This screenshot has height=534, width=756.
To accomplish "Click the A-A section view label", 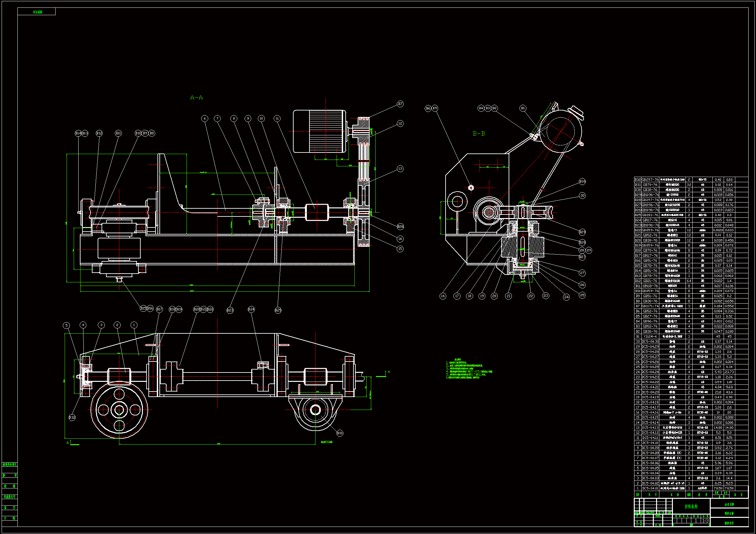I will (197, 98).
